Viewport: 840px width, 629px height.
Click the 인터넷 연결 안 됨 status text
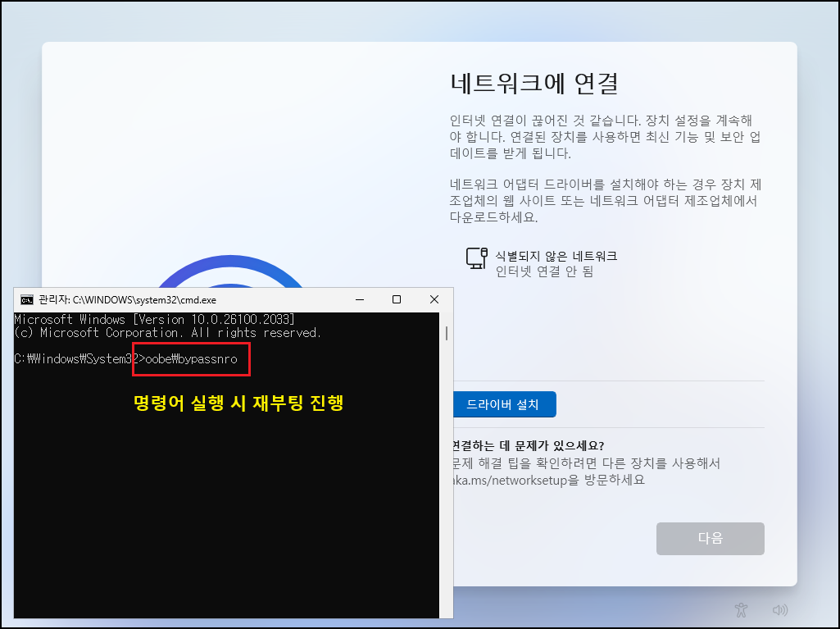[x=544, y=272]
